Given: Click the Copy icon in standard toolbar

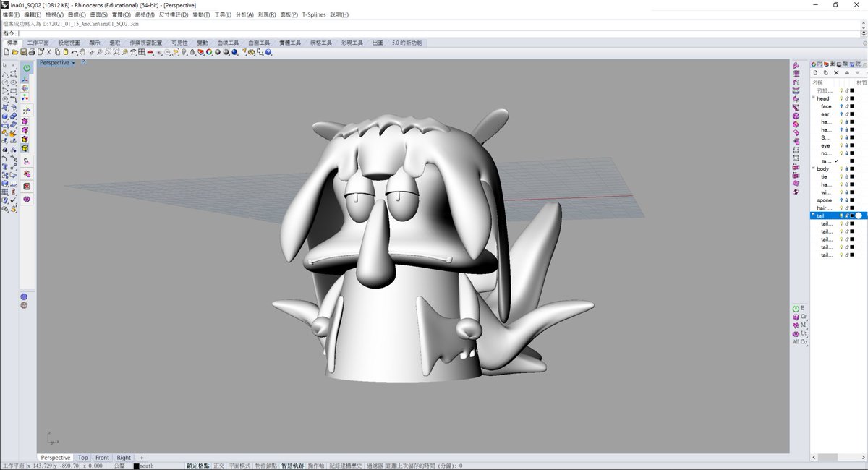Looking at the screenshot, I should pos(57,52).
